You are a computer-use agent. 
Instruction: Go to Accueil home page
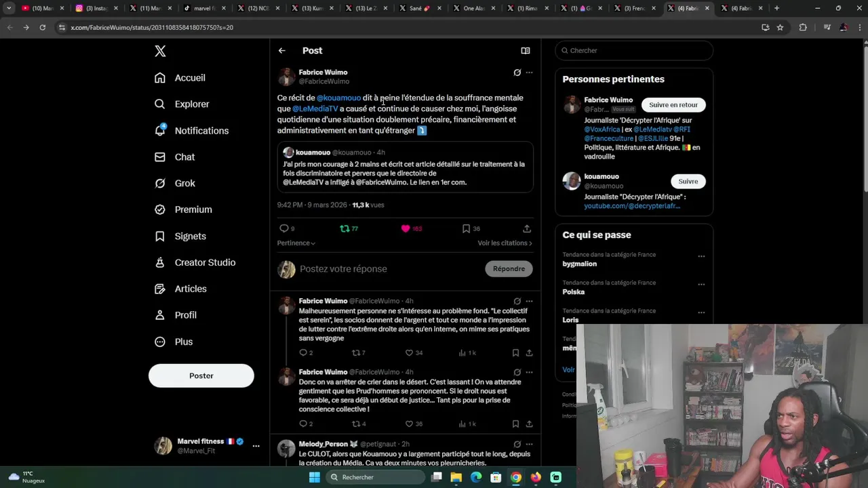[180, 78]
